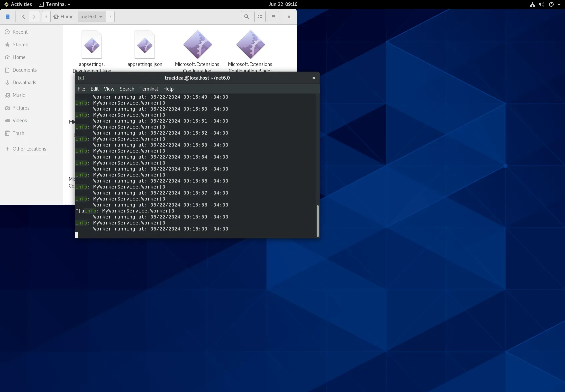Viewport: 565px width, 392px height.
Task: Open the hamburger menu in Files
Action: tap(273, 17)
